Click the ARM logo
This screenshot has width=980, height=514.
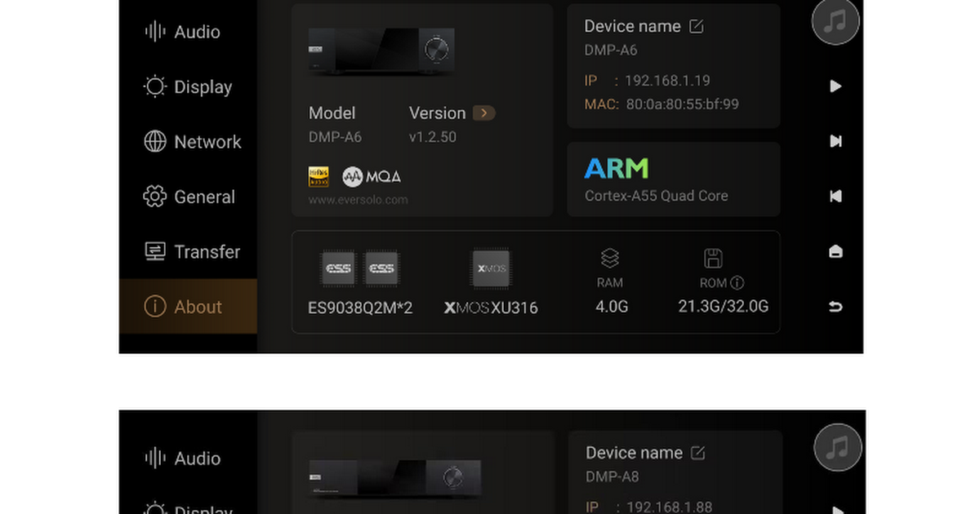(x=617, y=169)
